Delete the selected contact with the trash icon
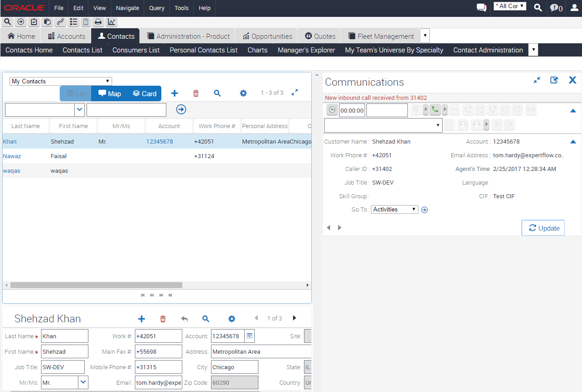This screenshot has height=392, width=582. (x=196, y=93)
